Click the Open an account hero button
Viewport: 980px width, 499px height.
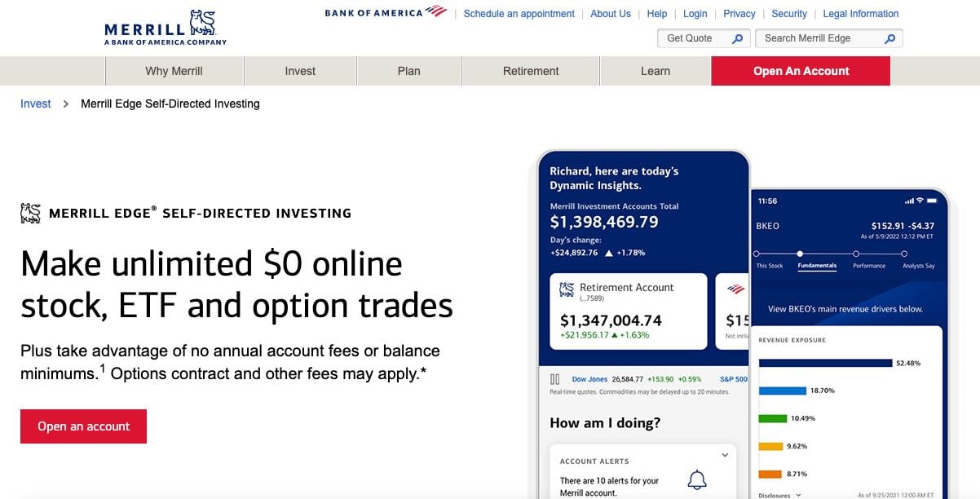tap(83, 426)
